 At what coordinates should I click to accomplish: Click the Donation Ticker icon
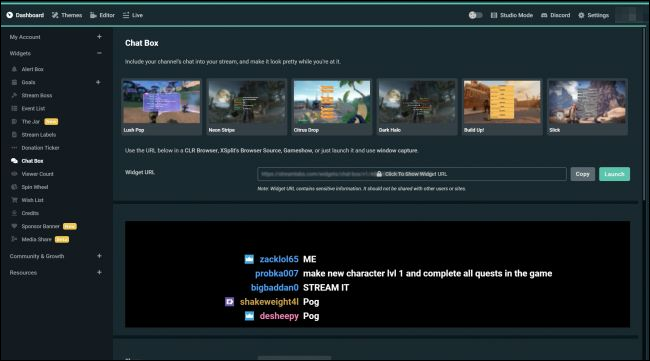coord(14,148)
